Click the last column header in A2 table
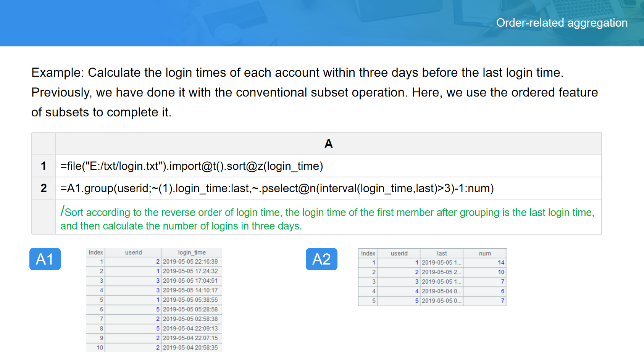The height and width of the screenshot is (362, 644). click(442, 253)
